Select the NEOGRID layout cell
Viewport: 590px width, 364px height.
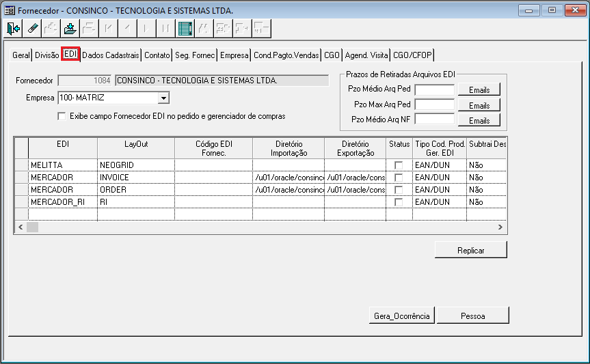tap(136, 165)
